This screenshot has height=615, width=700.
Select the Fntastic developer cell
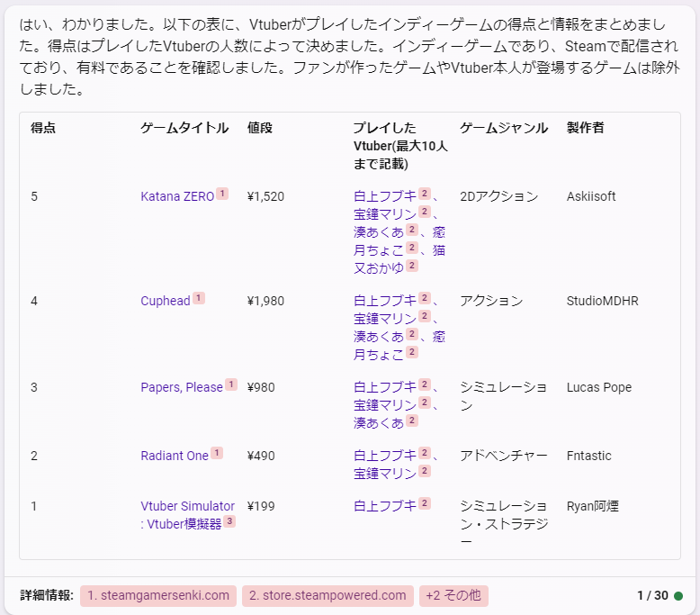point(588,456)
